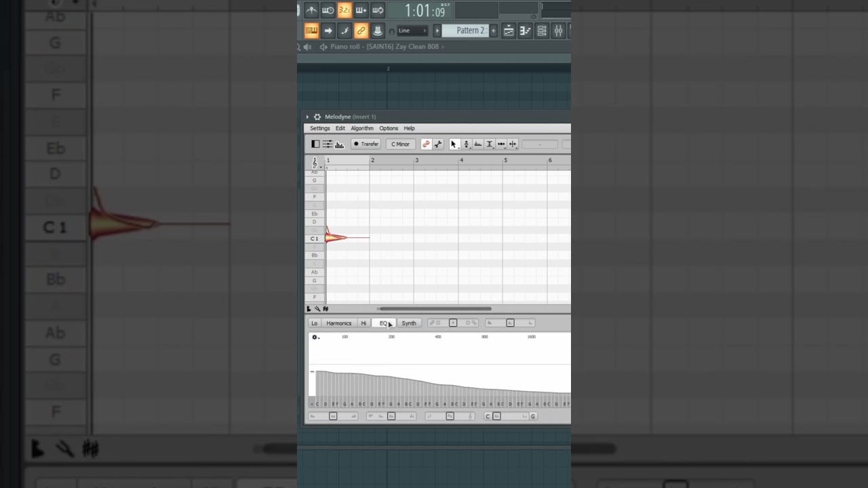Toggle loop recording button
Image resolution: width=868 pixels, height=488 pixels.
tap(378, 9)
